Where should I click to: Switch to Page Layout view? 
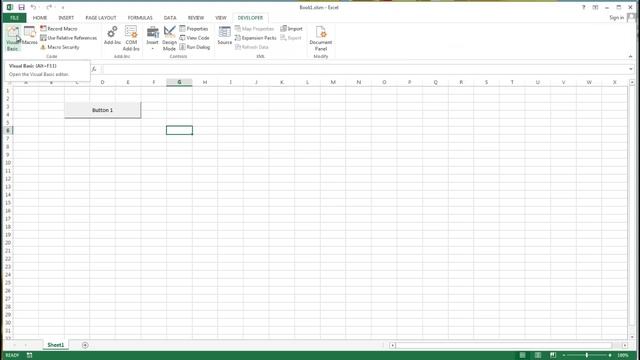(538, 356)
